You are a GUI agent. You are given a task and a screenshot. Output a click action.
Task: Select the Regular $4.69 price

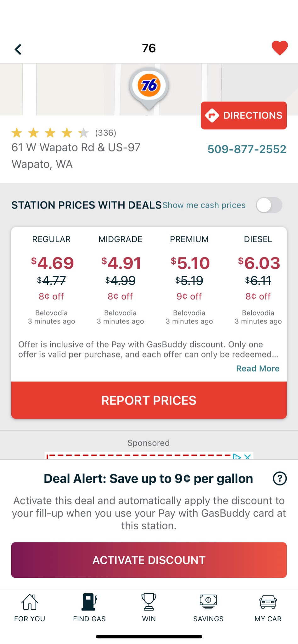[52, 263]
